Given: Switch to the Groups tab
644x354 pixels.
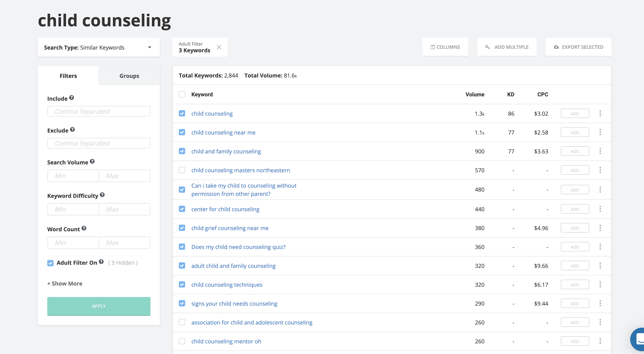Looking at the screenshot, I should [x=129, y=76].
